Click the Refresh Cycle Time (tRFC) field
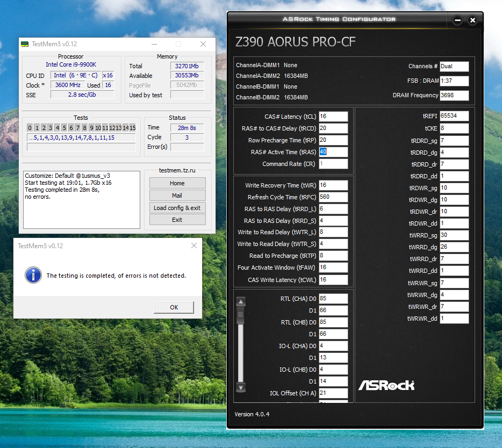Screen dimensions: 502x448 tap(333, 197)
